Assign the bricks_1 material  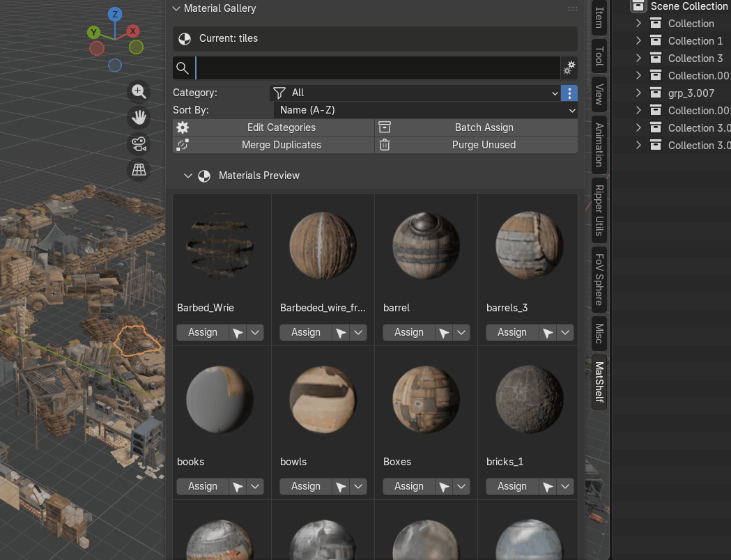[x=512, y=486]
